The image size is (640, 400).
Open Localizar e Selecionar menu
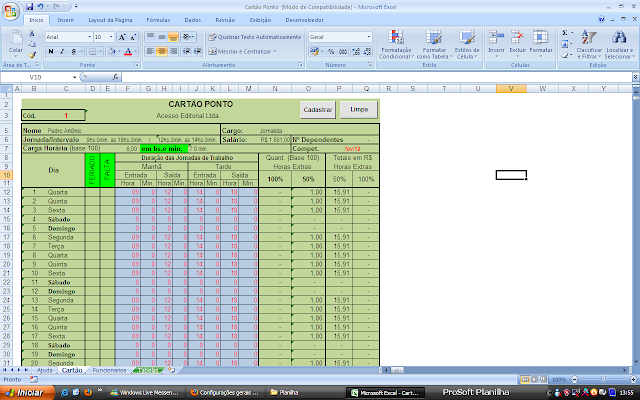tap(619, 44)
